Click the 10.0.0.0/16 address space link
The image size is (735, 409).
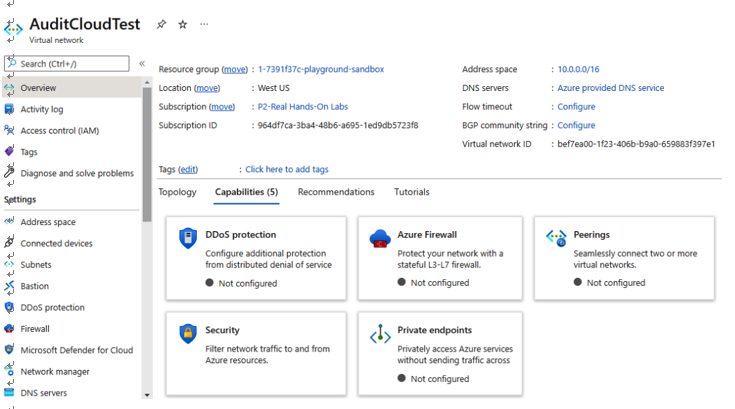[578, 69]
